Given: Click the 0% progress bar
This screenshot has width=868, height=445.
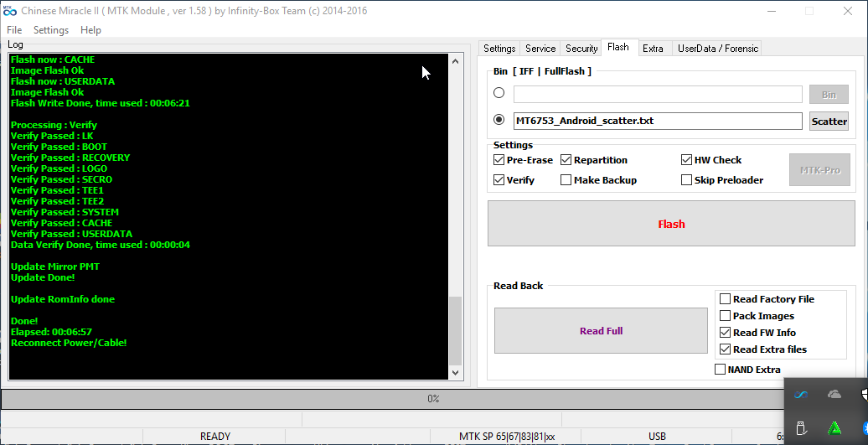Looking at the screenshot, I should (x=433, y=399).
